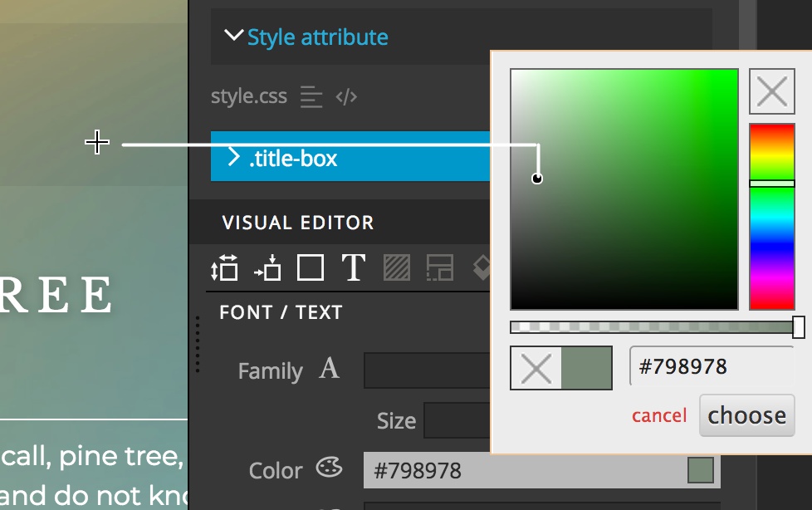Open the Position/size visual editor icon
The width and height of the screenshot is (812, 510).
[224, 267]
